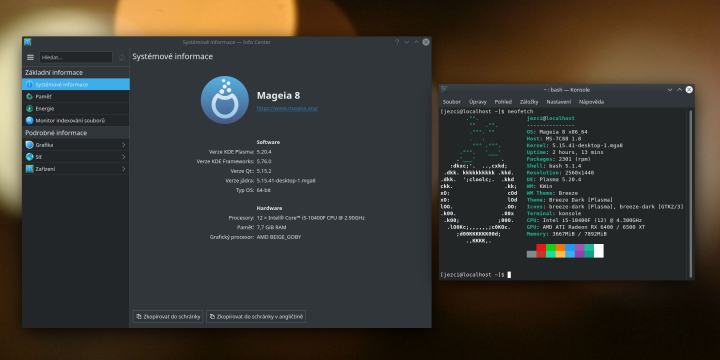Open the hamburger menu in Info Center
The height and width of the screenshot is (360, 720).
pyautogui.click(x=30, y=57)
